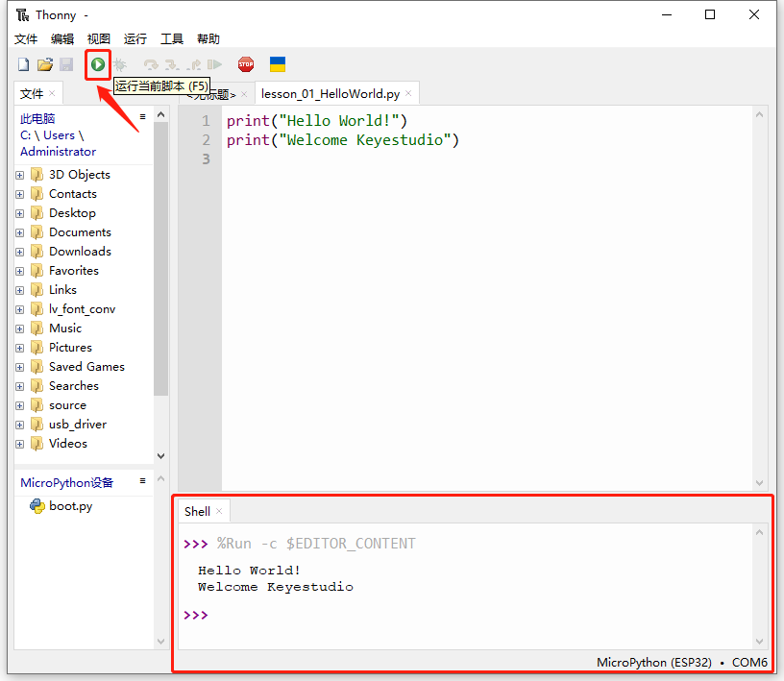Click the Ukraine flag icon in toolbar
The height and width of the screenshot is (681, 784).
click(278, 64)
